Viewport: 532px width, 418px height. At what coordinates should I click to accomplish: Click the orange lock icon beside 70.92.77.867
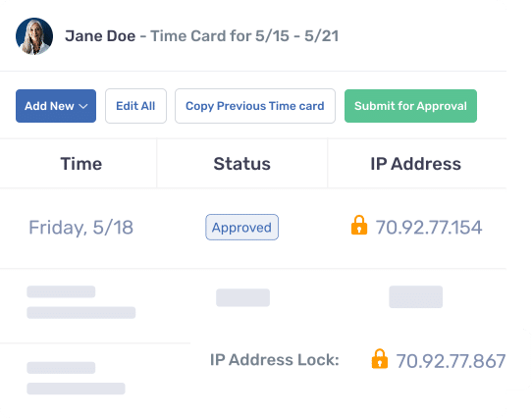tap(380, 358)
